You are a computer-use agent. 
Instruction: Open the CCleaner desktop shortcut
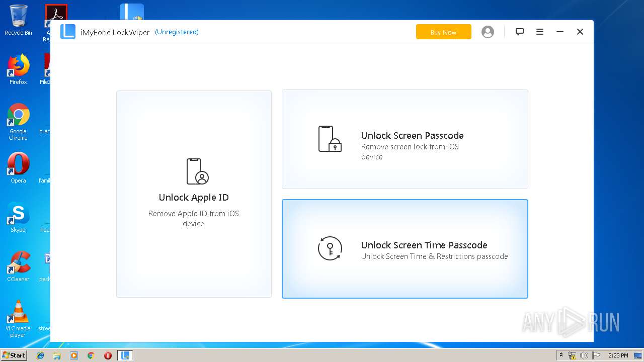(18, 266)
